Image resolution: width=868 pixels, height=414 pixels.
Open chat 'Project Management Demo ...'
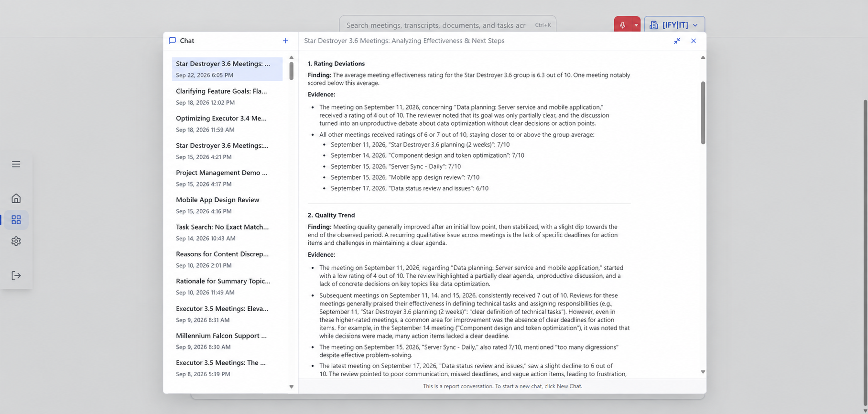[227, 178]
